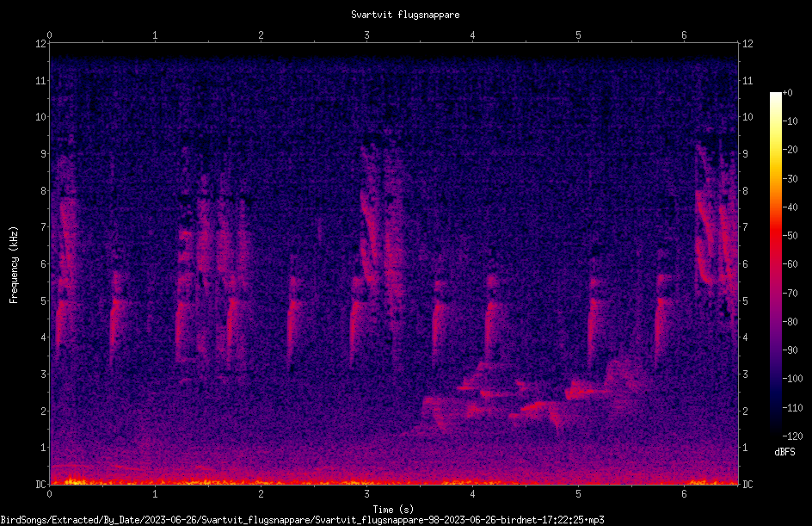Click the '-90' color scale value
812x526 pixels.
click(x=790, y=350)
